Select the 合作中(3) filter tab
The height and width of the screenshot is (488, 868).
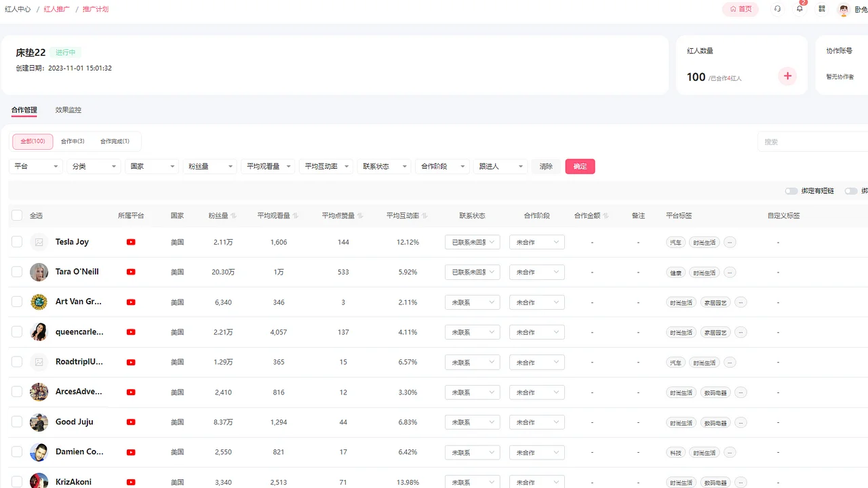[73, 141]
